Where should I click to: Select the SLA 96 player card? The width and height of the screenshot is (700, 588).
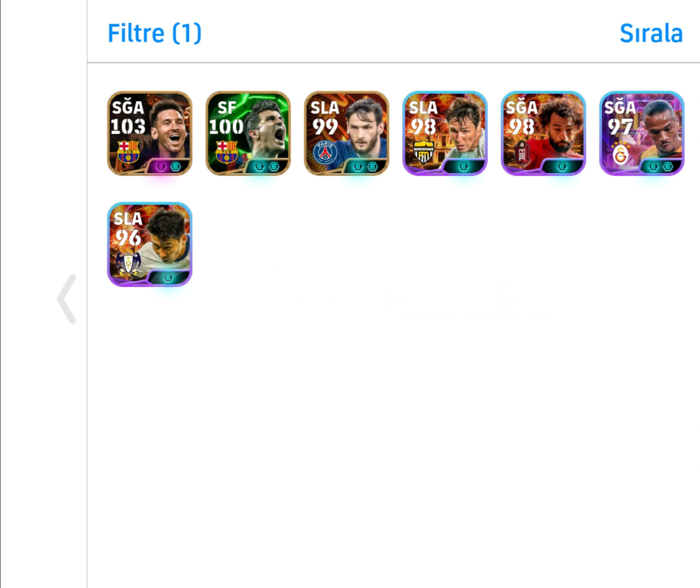click(x=150, y=244)
